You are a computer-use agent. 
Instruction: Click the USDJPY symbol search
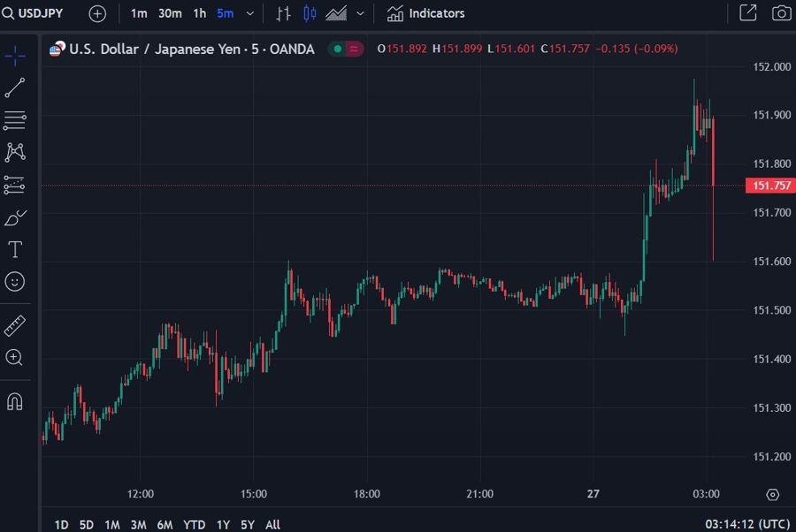(x=33, y=13)
